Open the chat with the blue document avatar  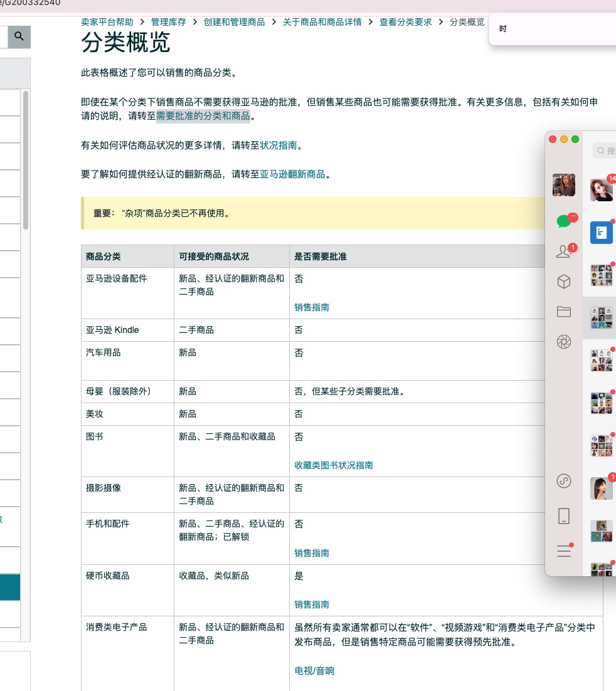pyautogui.click(x=602, y=232)
